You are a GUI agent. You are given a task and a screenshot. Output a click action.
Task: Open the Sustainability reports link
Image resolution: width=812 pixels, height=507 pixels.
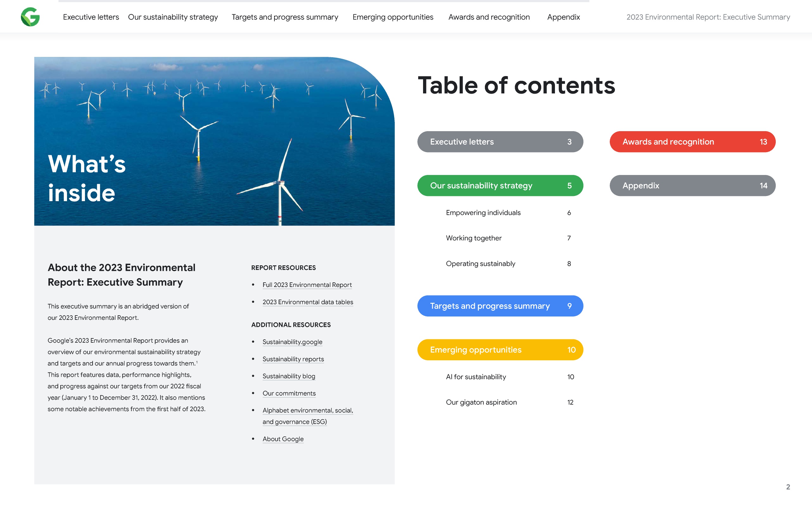293,359
